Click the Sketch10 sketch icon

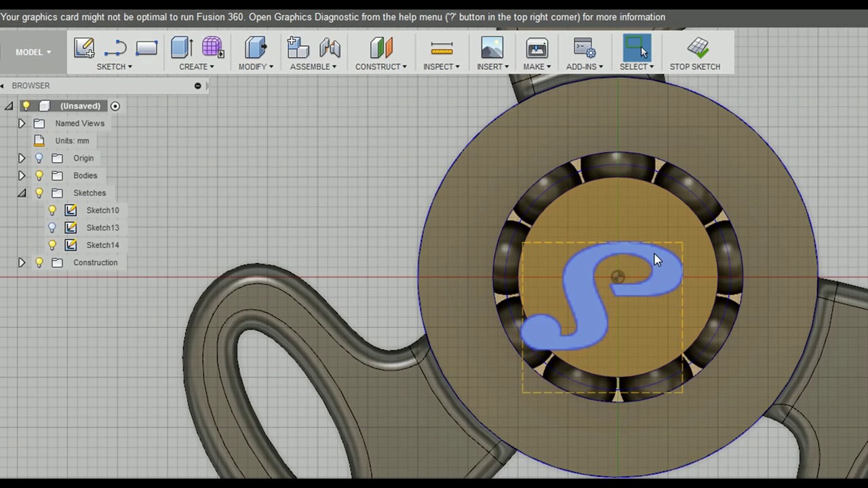71,210
